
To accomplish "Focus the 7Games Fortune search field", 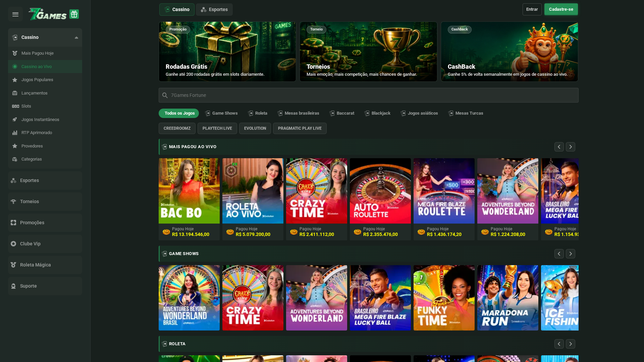I will pos(369,95).
